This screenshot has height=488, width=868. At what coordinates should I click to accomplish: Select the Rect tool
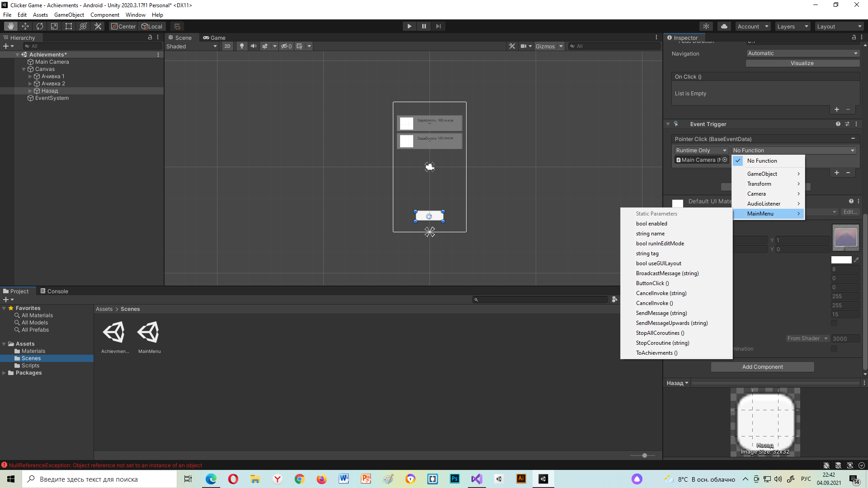(x=69, y=26)
